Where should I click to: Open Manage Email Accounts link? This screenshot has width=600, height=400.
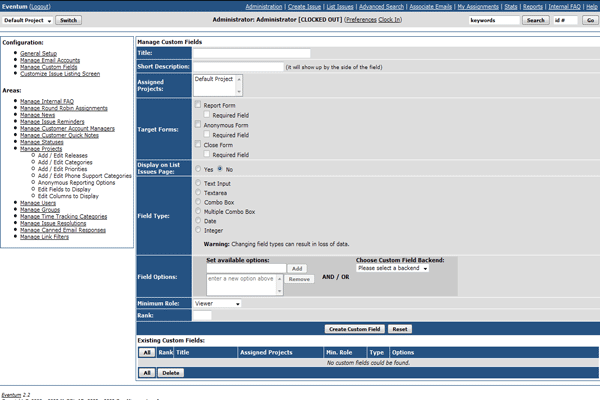coord(50,60)
